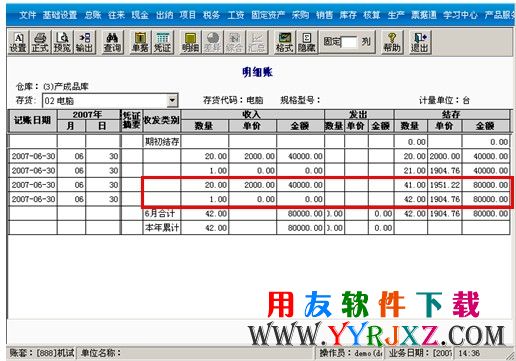Open the 采购 menu
Viewport: 516px width, 361px height.
tap(300, 15)
